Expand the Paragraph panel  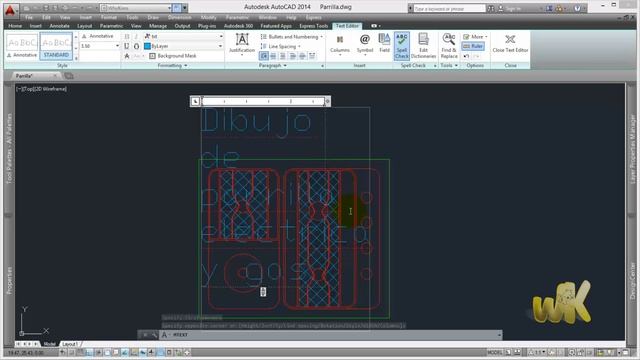point(273,66)
